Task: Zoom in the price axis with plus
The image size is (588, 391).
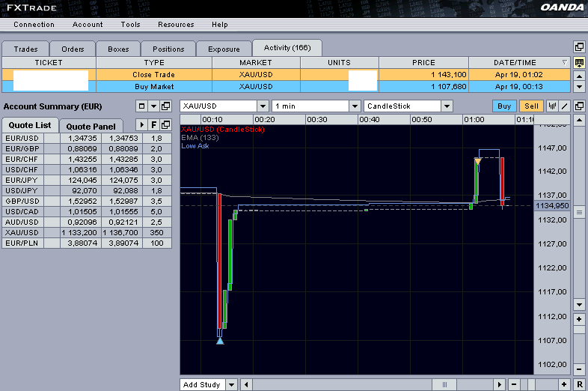Action: click(x=579, y=319)
